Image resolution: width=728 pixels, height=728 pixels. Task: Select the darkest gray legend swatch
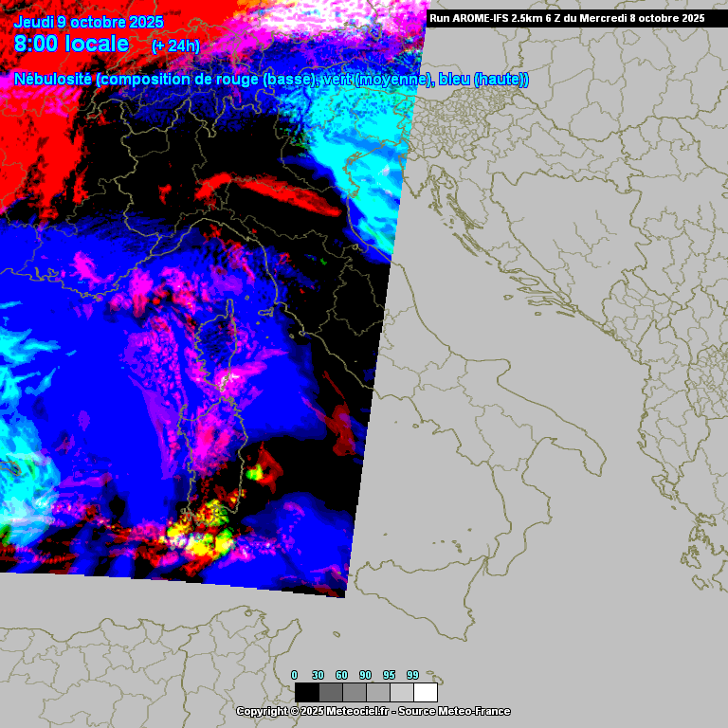330,692
